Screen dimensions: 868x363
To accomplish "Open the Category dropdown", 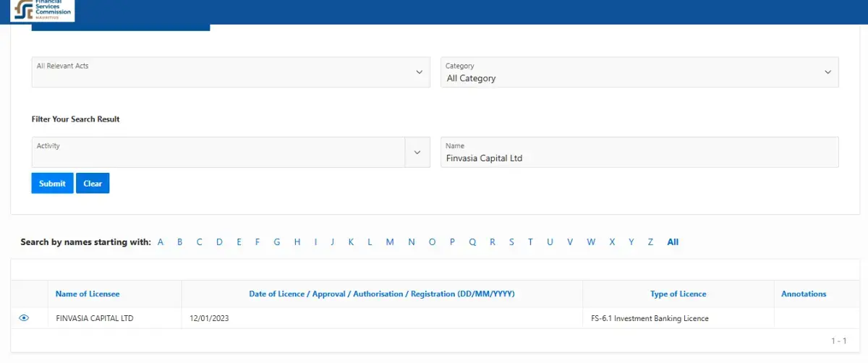I will coord(639,72).
